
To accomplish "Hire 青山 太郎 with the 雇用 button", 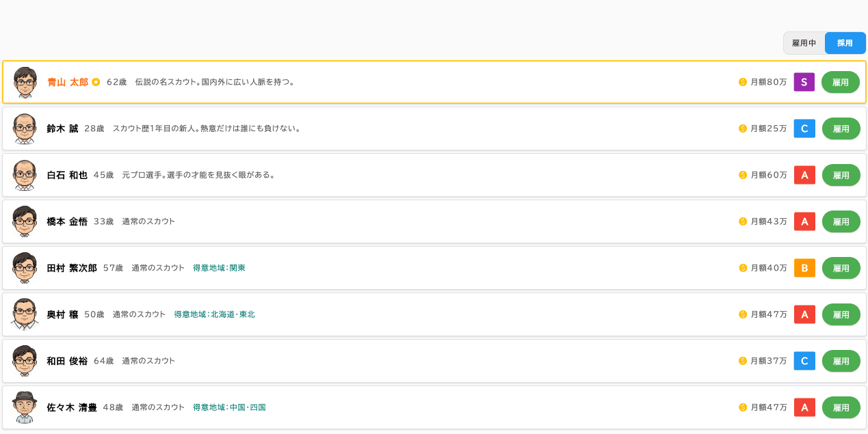I will coord(840,82).
